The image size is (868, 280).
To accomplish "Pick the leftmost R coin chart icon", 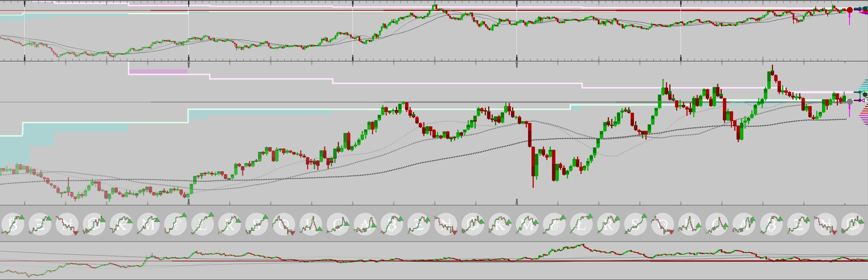I will point(230,224).
